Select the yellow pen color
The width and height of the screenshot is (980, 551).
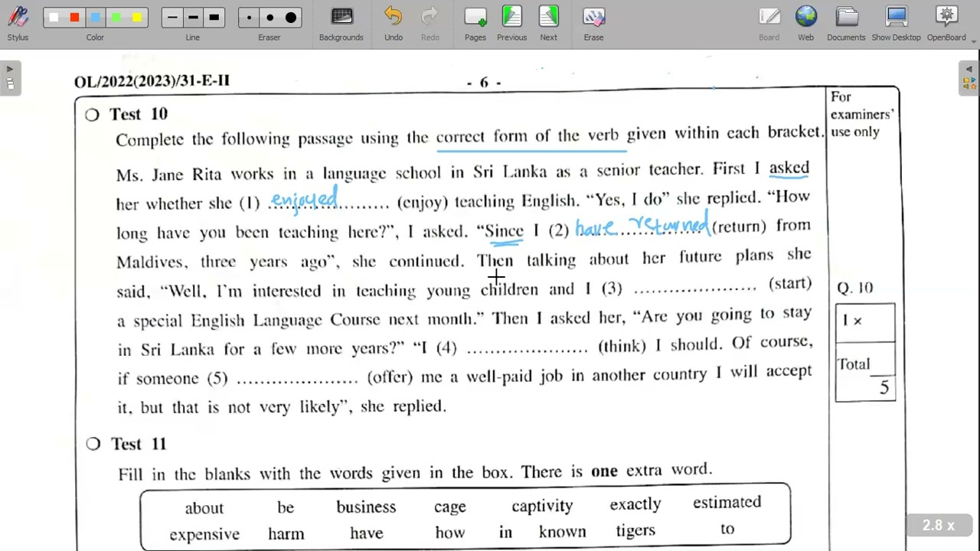coord(136,18)
